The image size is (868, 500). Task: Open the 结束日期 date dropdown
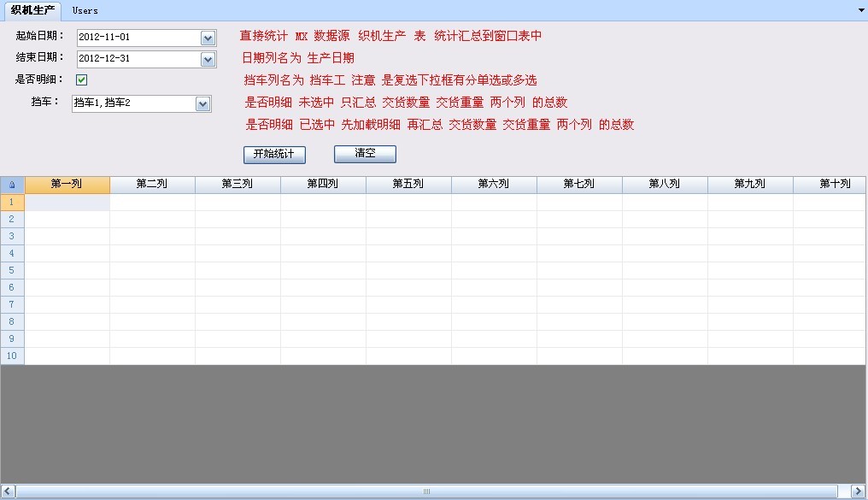[208, 59]
